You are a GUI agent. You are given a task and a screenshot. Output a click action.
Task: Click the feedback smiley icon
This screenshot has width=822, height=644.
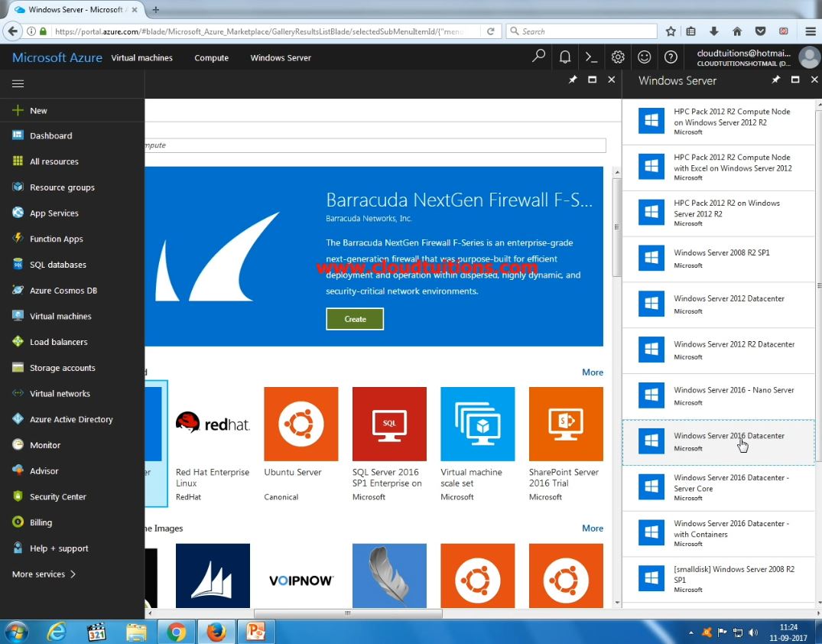[x=645, y=57]
